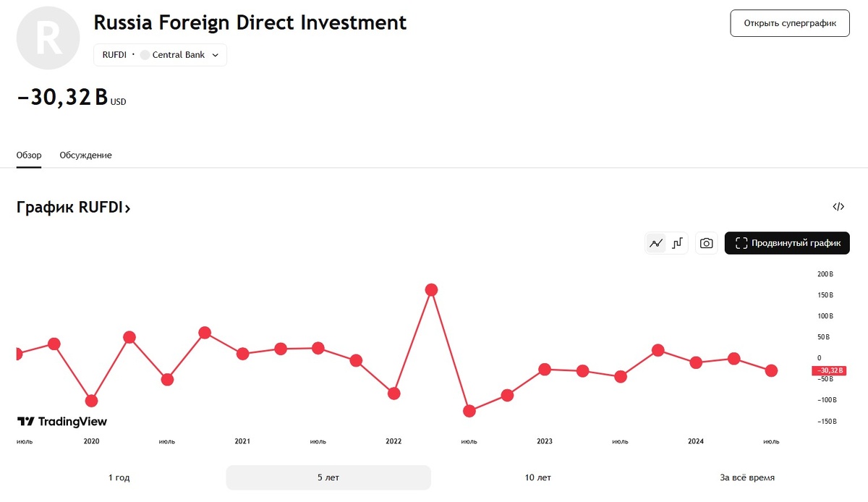Open the Обзор tab
Screen dimensions: 868x502
click(x=29, y=156)
